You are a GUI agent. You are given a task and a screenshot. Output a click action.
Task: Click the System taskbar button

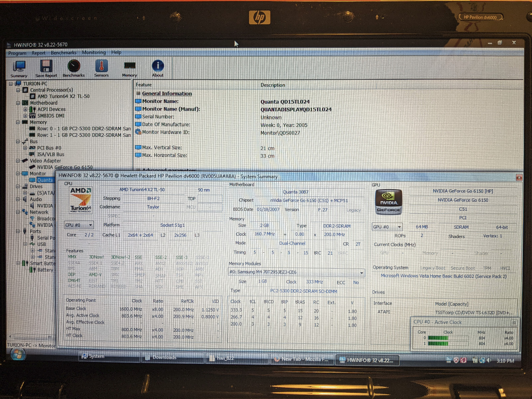[109, 356]
